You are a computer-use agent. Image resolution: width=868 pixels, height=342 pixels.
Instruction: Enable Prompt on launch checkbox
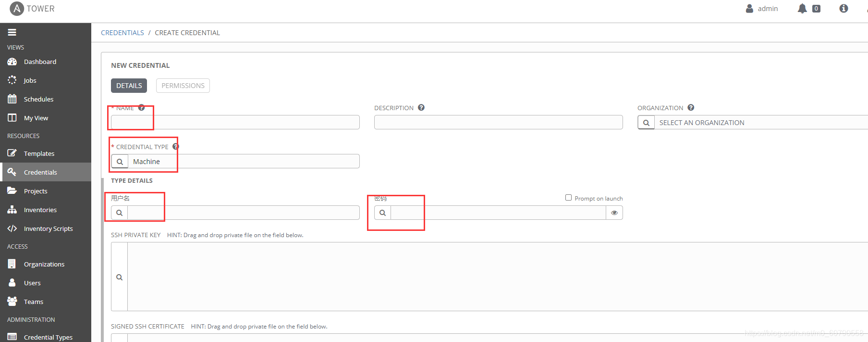tap(569, 198)
